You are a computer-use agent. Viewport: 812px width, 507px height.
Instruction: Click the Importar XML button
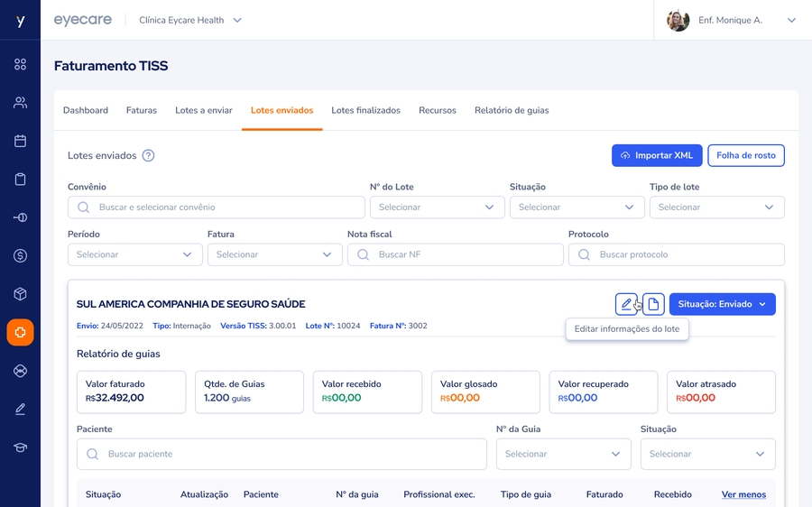click(x=656, y=155)
